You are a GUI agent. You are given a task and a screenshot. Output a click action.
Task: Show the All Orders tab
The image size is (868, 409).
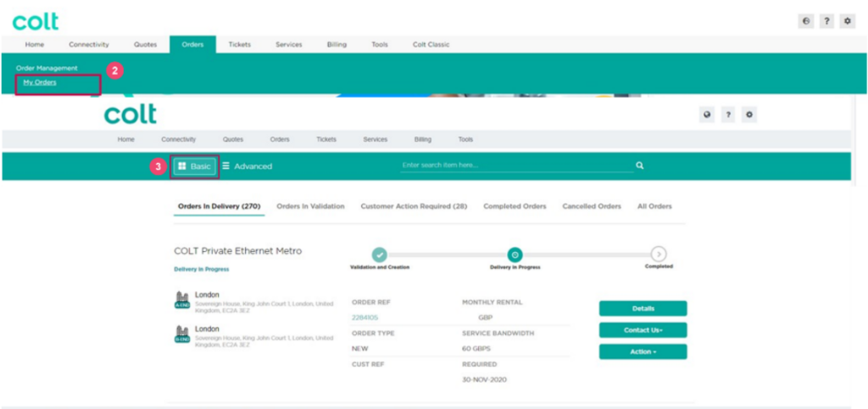[654, 206]
